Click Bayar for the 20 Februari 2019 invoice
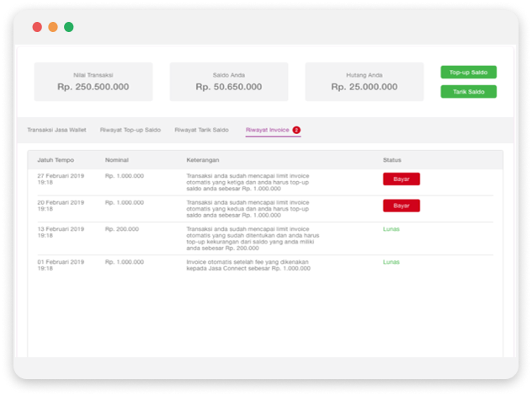532x396 pixels. click(x=401, y=206)
